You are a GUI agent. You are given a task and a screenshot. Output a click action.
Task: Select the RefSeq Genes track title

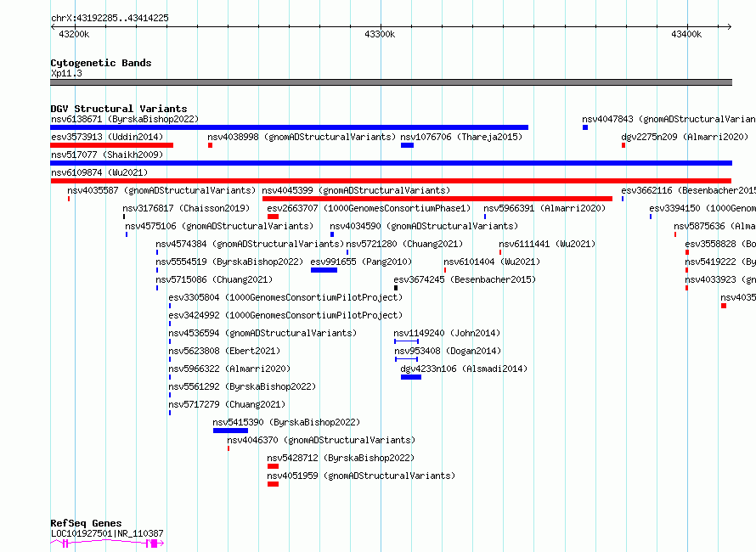(x=86, y=524)
